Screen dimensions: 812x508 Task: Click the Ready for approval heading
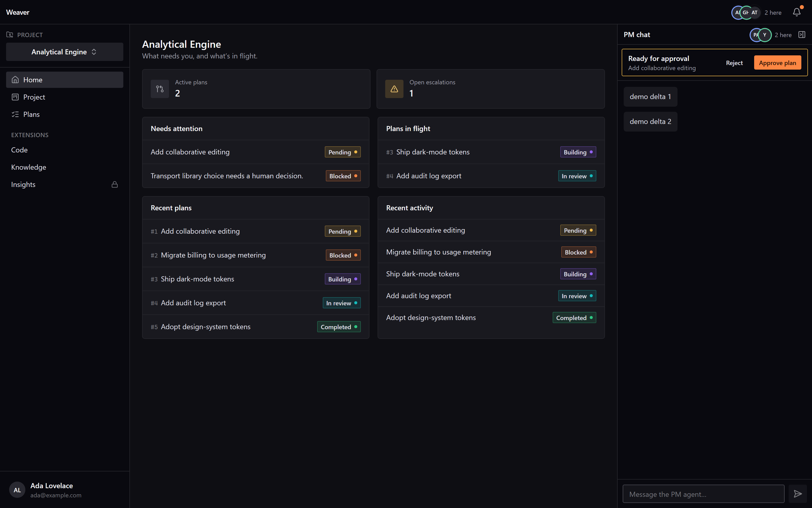658,58
